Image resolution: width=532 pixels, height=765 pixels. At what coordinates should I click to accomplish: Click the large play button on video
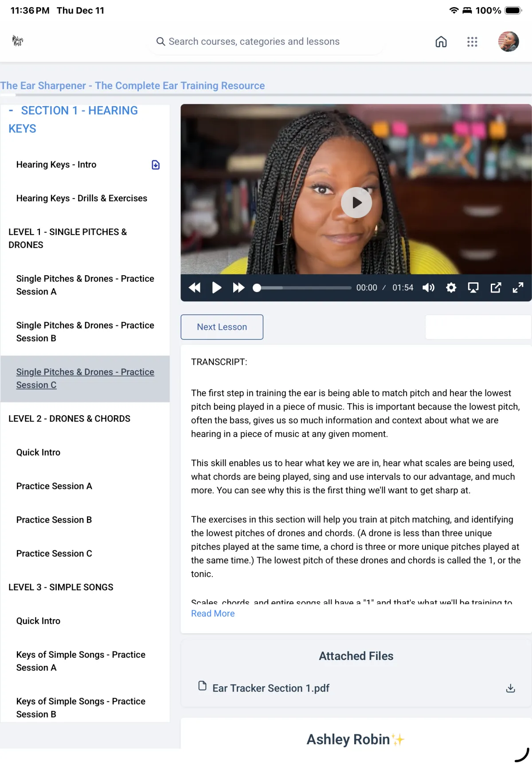(x=356, y=203)
